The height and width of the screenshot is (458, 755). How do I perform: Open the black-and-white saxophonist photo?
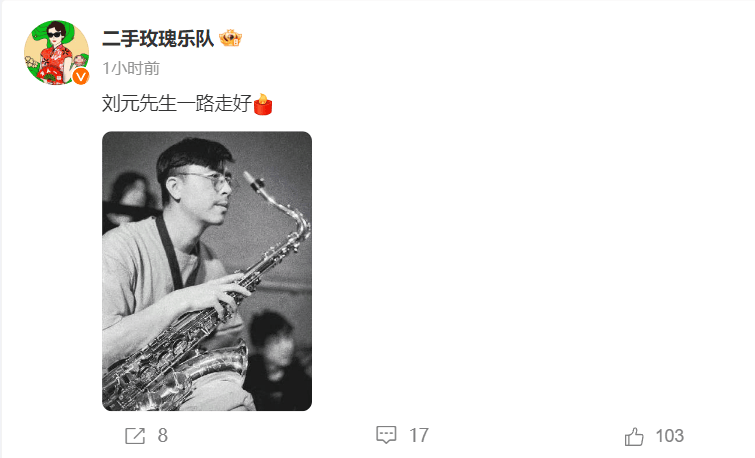[207, 271]
